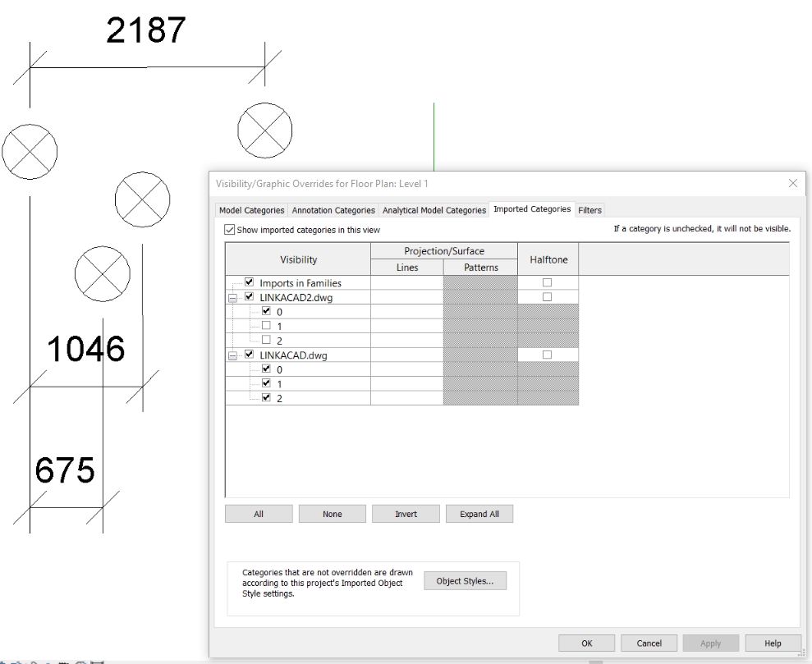Screen dimensions: 812x664
Task: Select the light symbol at the drawing's left edge
Action: pos(30,152)
